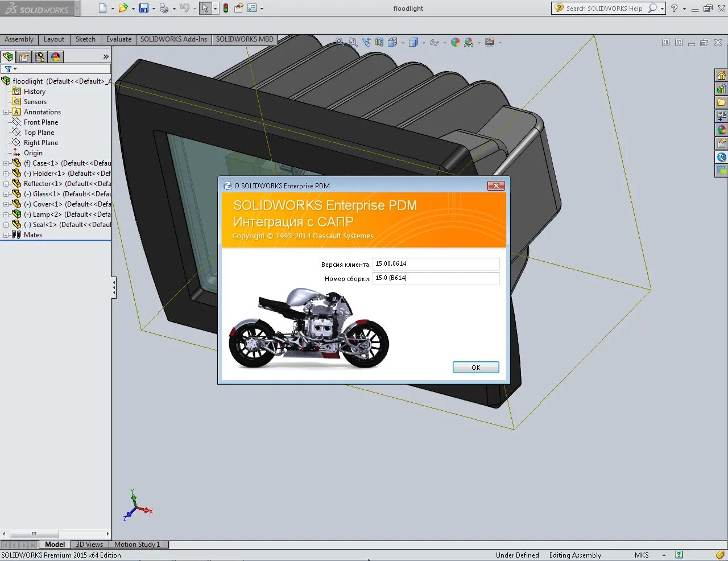Switch to the FeatureManager design tree tab
Viewport: 728px width, 561px height.
coord(8,57)
